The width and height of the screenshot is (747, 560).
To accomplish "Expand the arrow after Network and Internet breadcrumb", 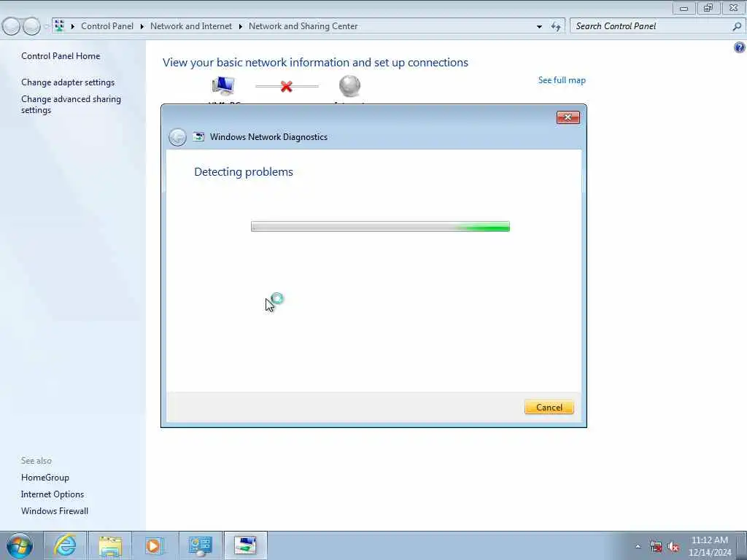I will [x=241, y=27].
